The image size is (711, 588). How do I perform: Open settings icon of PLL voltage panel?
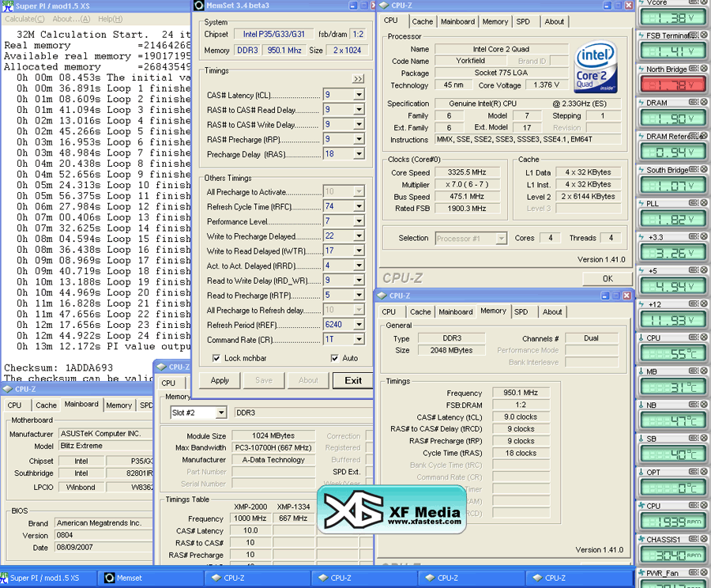[x=694, y=203]
